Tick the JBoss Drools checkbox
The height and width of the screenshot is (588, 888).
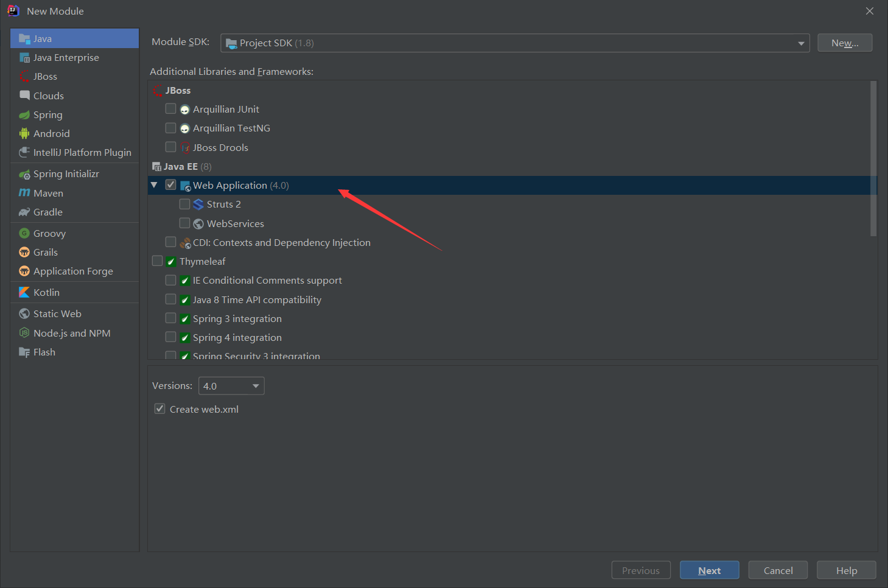[170, 147]
